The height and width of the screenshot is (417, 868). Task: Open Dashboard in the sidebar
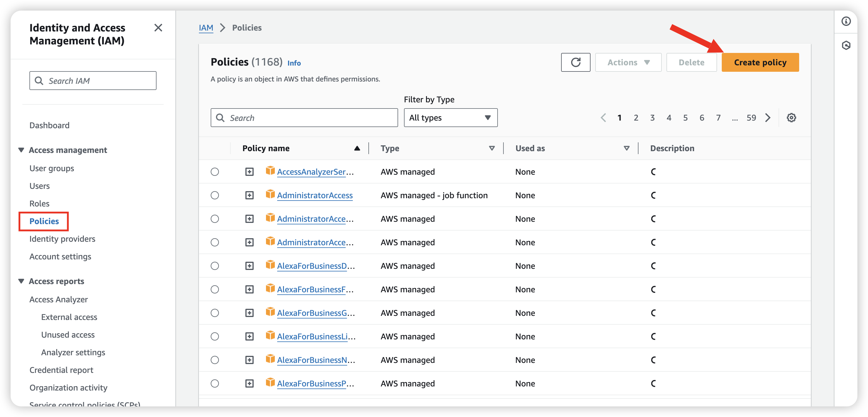click(49, 125)
